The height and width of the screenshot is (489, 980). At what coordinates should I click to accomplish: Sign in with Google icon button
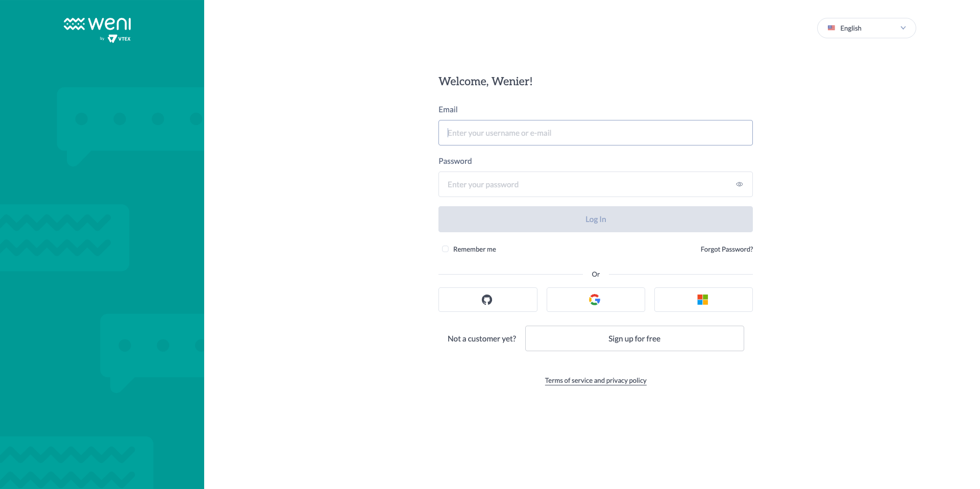595,300
